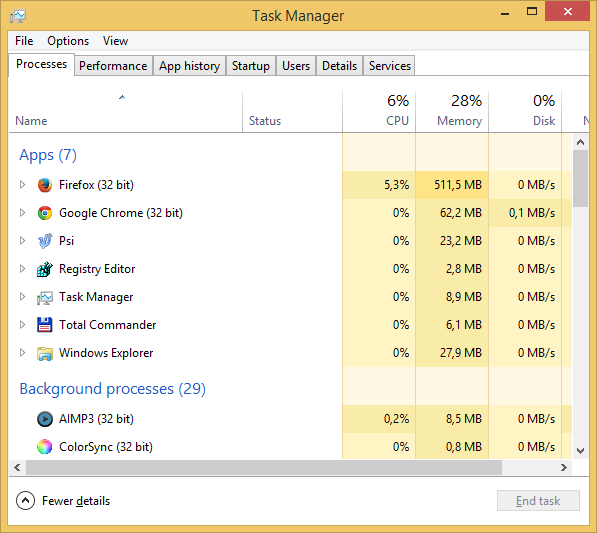Select the Windows Explorer row name

(x=106, y=353)
